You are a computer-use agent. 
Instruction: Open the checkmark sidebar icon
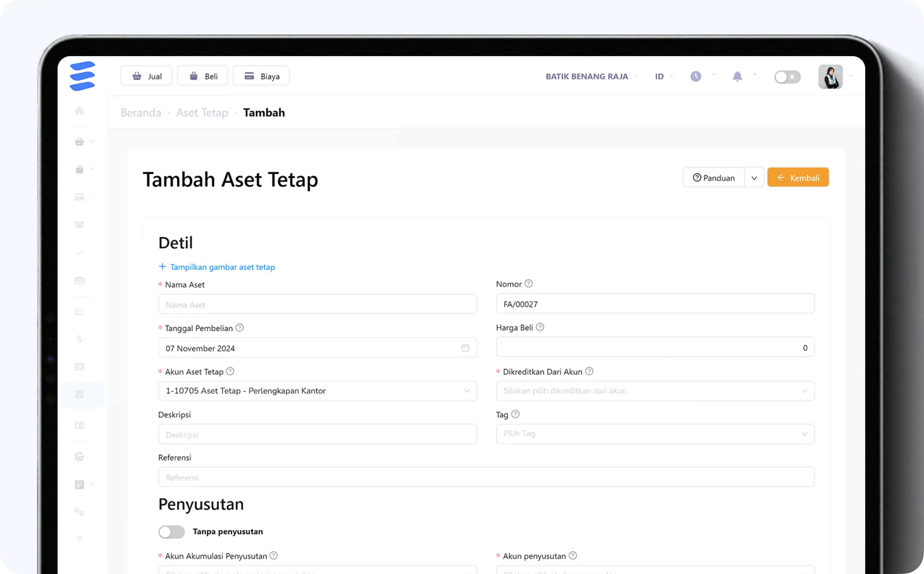pyautogui.click(x=80, y=253)
